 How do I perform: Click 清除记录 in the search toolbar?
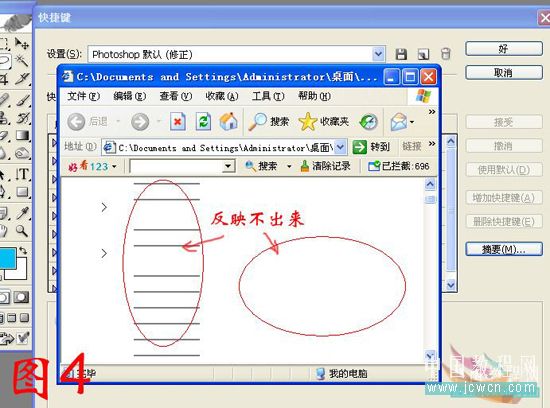point(326,166)
